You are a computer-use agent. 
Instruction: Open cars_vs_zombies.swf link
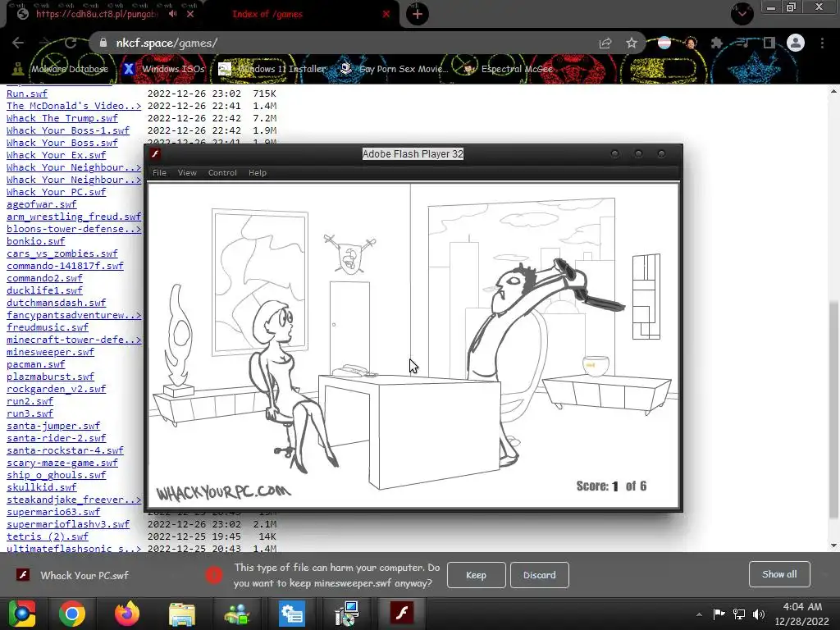coord(62,253)
